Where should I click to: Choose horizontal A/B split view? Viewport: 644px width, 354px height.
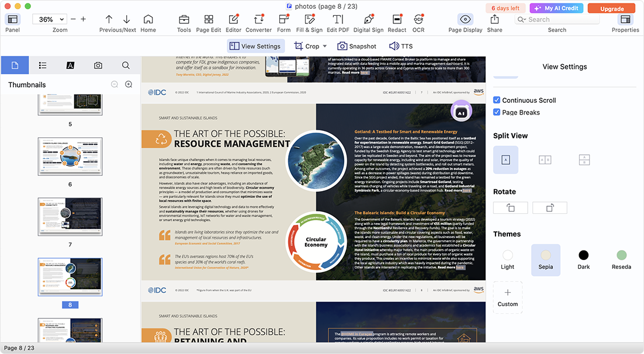coord(584,159)
